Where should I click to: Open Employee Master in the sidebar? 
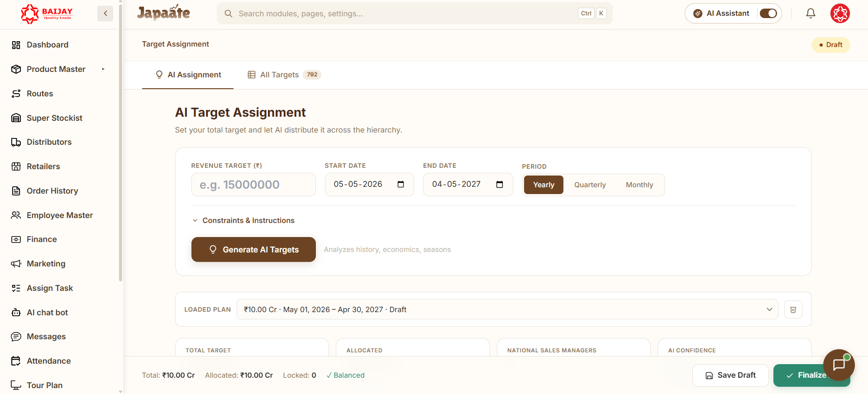(x=60, y=215)
